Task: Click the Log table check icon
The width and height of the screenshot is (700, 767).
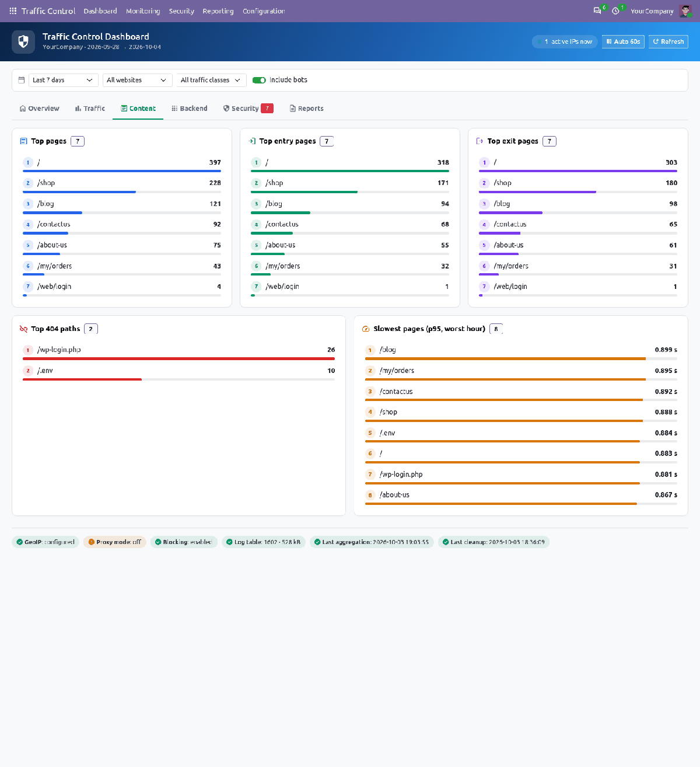Action: 229,542
